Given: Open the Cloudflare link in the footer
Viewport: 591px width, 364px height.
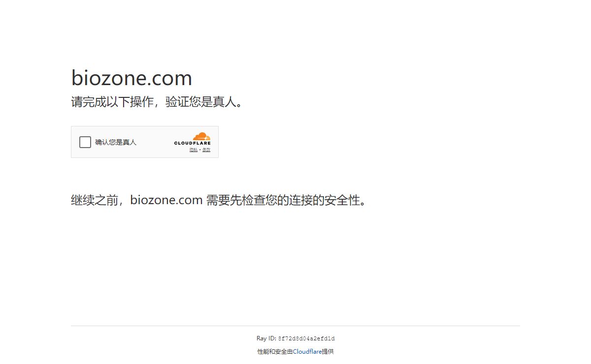Looking at the screenshot, I should (307, 351).
